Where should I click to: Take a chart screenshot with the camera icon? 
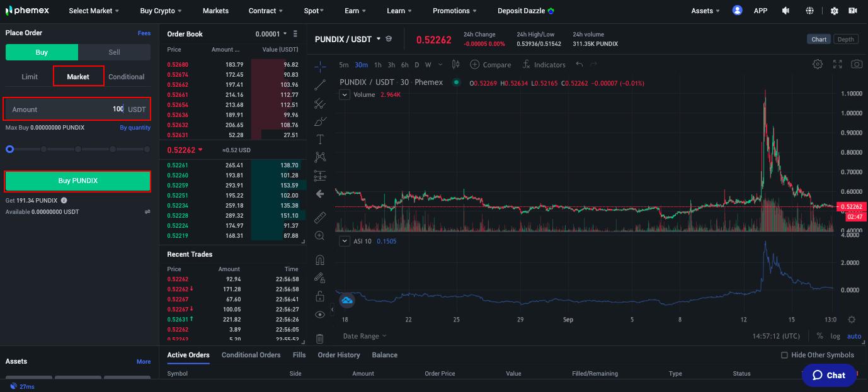pyautogui.click(x=856, y=64)
